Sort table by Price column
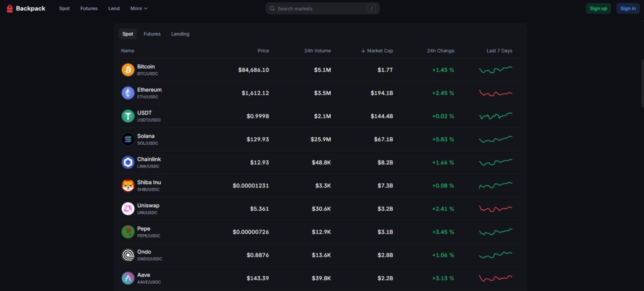 coord(263,51)
